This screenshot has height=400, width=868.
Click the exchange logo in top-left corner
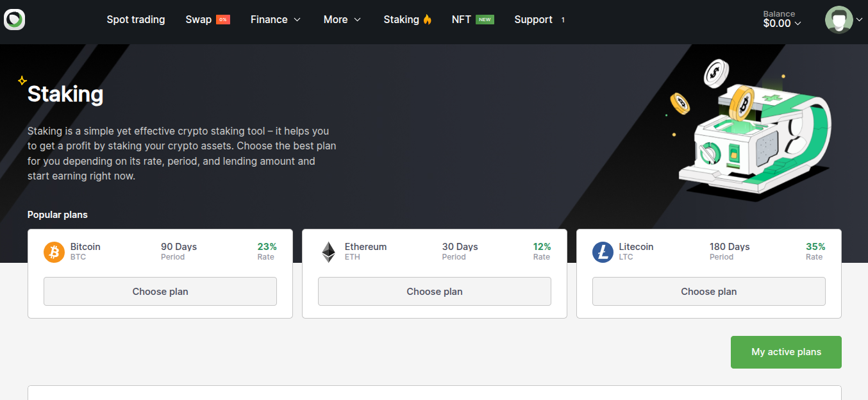coord(14,20)
